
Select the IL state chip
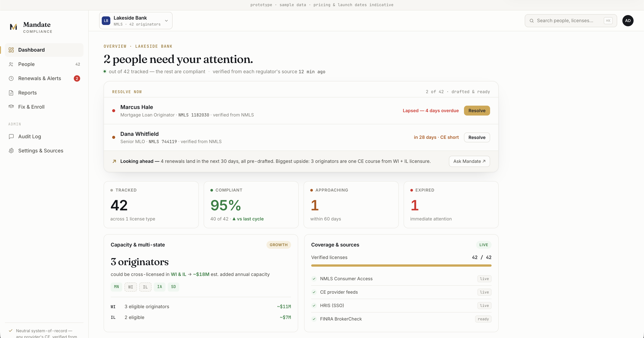pos(145,287)
